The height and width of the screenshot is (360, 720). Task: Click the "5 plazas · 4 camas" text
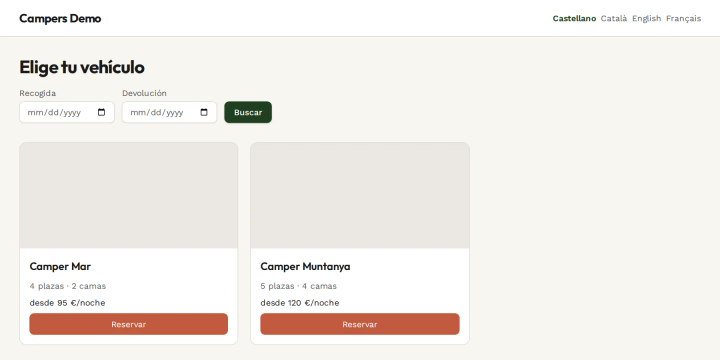pos(298,286)
